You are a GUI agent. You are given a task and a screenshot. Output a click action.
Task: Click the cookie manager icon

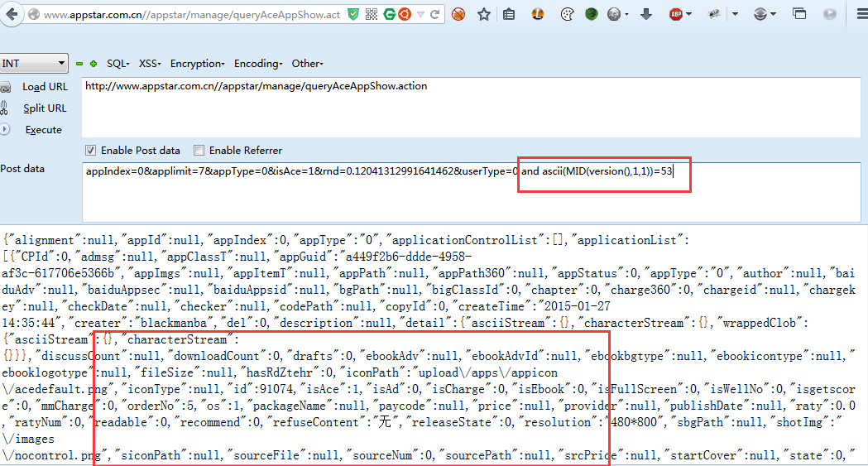click(x=567, y=14)
